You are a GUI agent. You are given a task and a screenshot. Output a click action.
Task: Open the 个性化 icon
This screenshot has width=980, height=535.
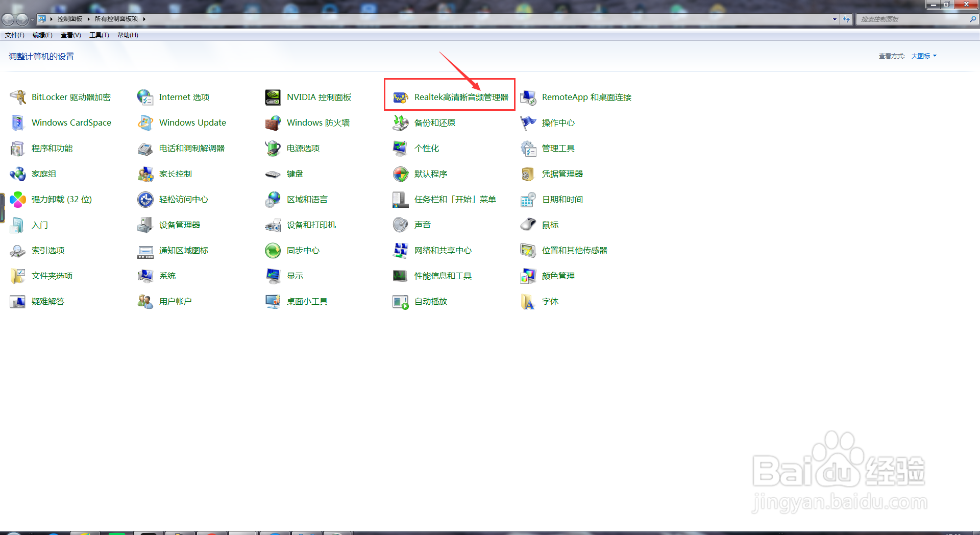click(401, 148)
